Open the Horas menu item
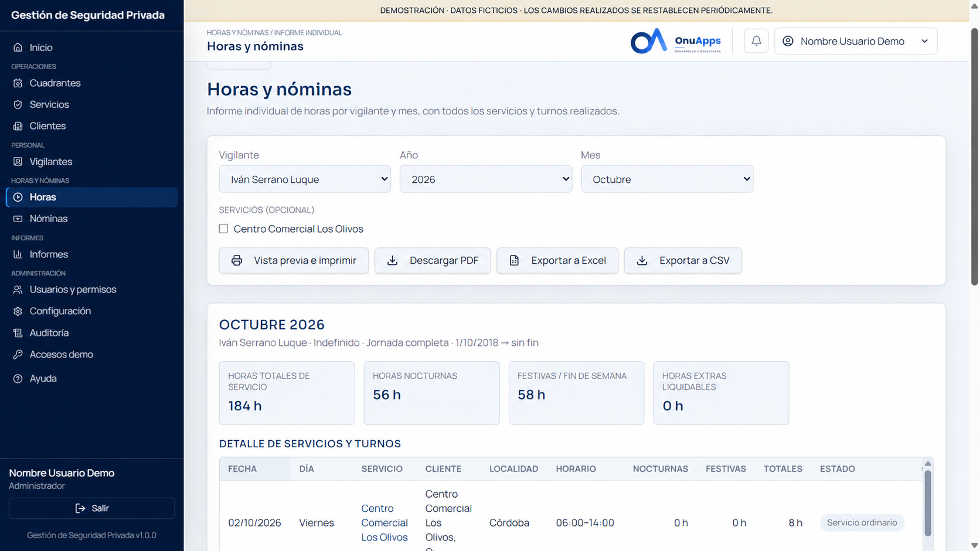Viewport: 980px width, 551px height. pos(92,197)
